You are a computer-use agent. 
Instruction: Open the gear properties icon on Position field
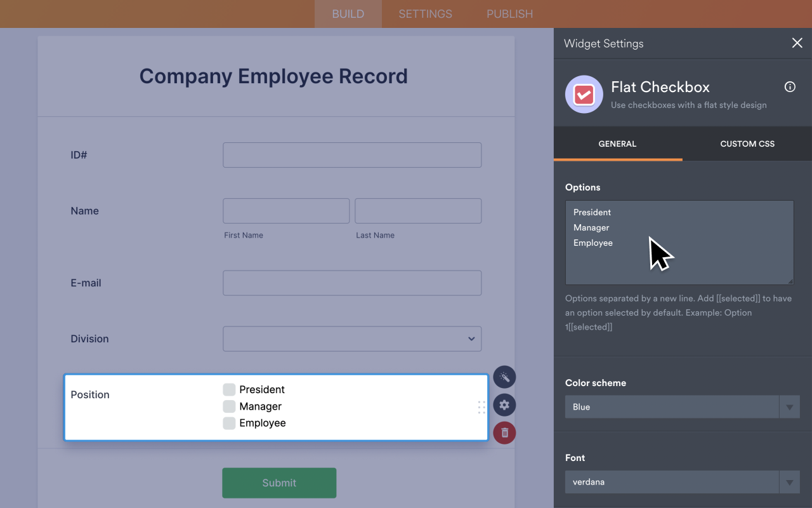pos(504,404)
